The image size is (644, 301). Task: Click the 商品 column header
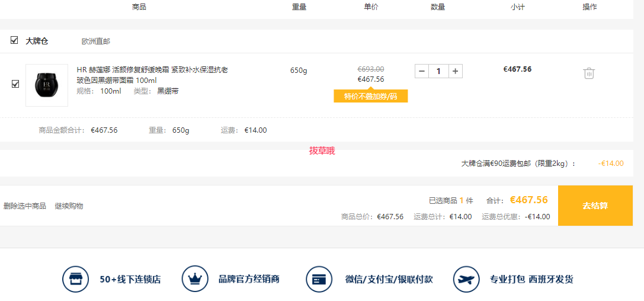coord(139,7)
